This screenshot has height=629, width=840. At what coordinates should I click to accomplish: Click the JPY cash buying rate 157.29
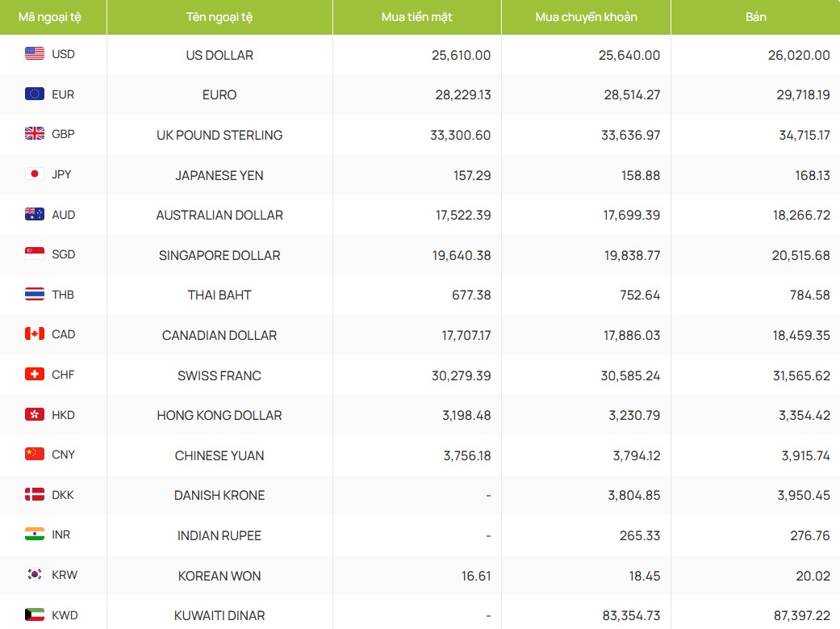472,175
